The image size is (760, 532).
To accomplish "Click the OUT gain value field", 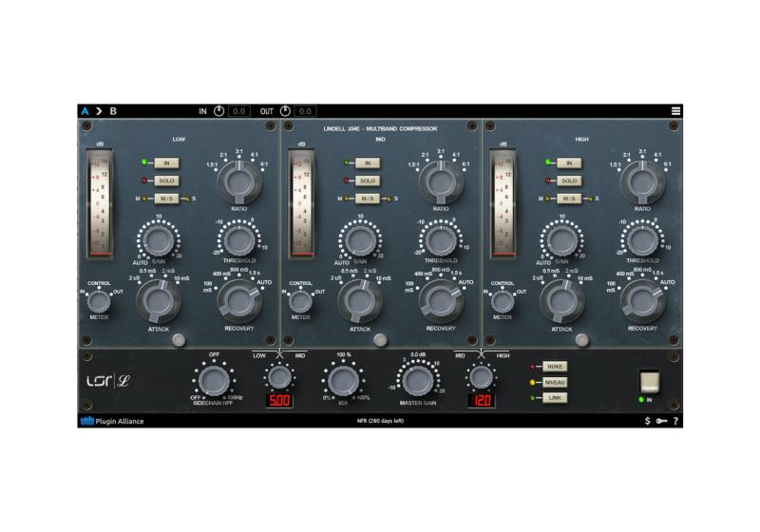I will [305, 111].
